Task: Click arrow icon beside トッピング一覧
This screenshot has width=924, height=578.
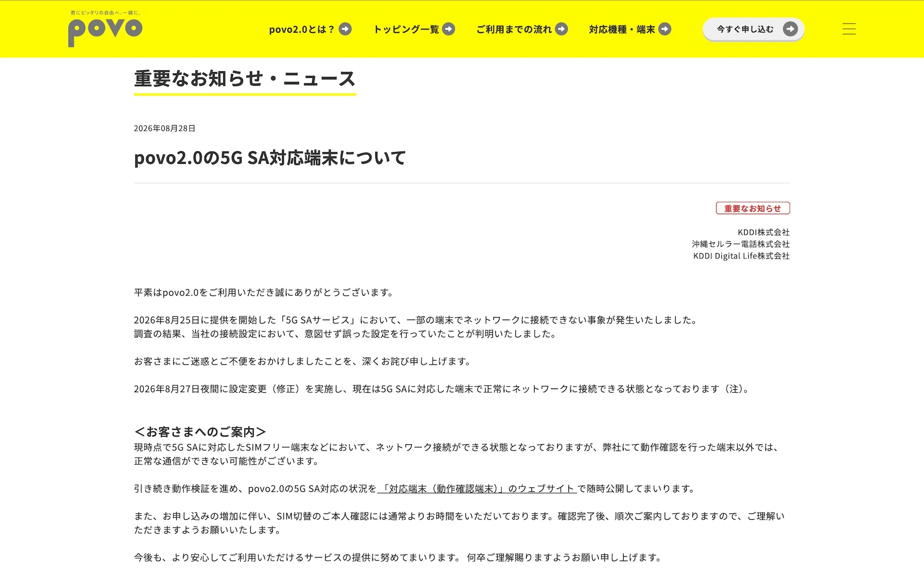Action: [449, 29]
